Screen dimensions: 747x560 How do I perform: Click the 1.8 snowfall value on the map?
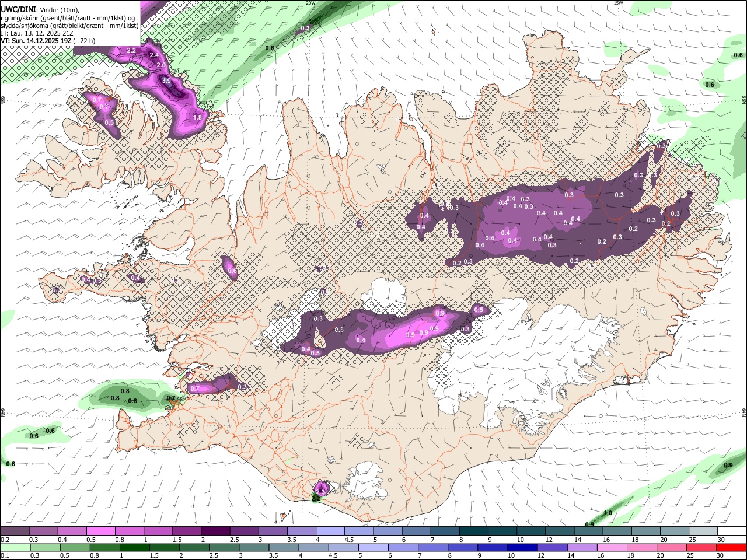coord(197,117)
